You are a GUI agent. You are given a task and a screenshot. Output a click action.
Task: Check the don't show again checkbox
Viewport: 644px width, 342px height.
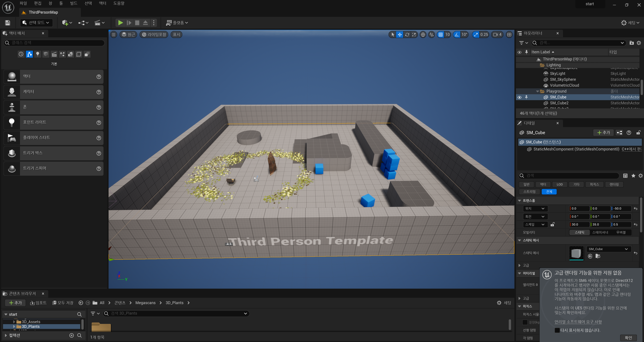click(x=557, y=330)
